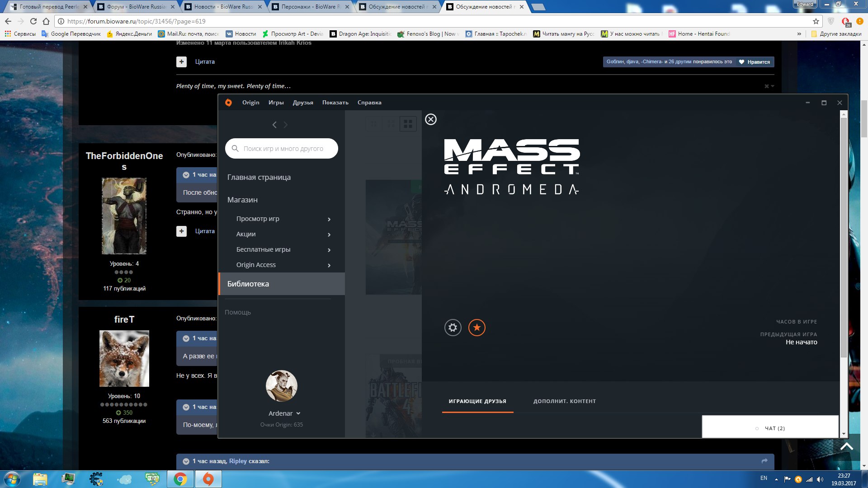Click the TheForbiddenOnes avatar image
The image size is (868, 488).
tap(124, 216)
